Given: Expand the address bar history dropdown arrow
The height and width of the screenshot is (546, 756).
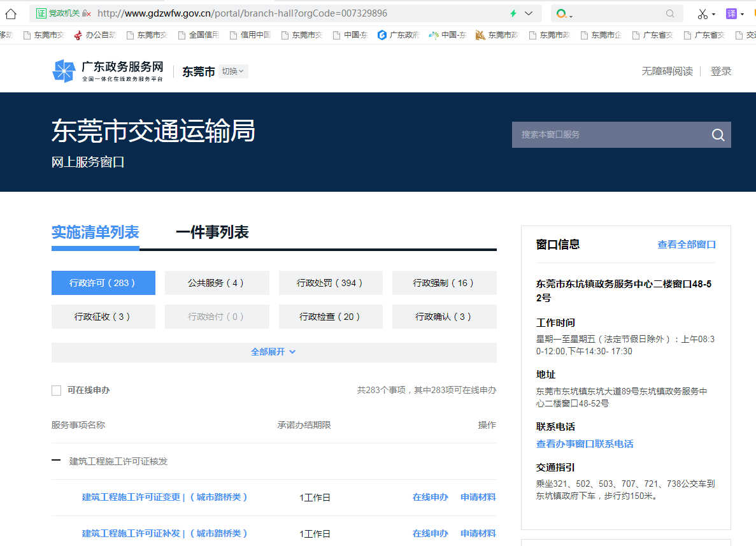Looking at the screenshot, I should pyautogui.click(x=529, y=13).
